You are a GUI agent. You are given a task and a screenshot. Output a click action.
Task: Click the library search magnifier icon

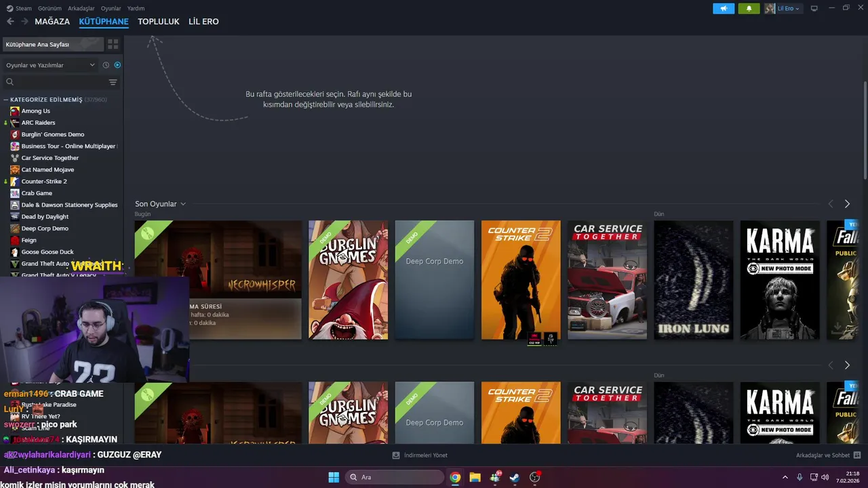(x=9, y=82)
